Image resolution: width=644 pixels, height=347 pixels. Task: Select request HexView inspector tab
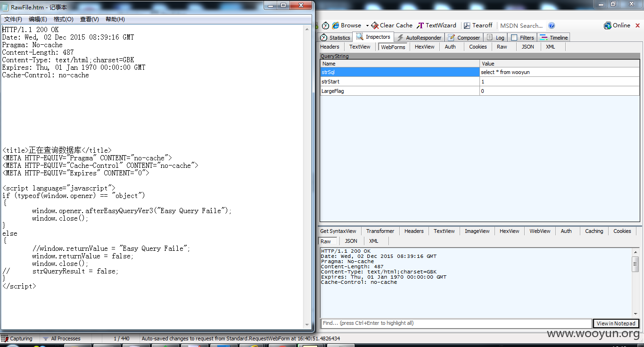[424, 47]
